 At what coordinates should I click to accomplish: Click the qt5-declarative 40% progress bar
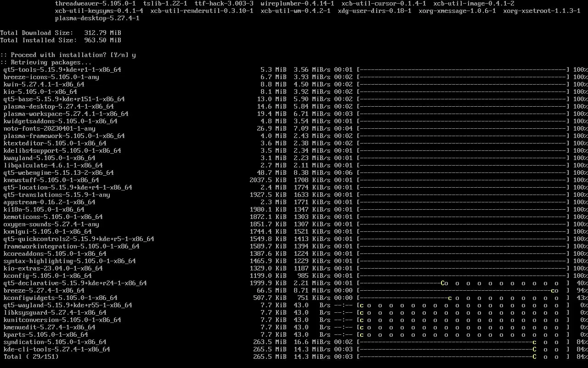pos(463,283)
